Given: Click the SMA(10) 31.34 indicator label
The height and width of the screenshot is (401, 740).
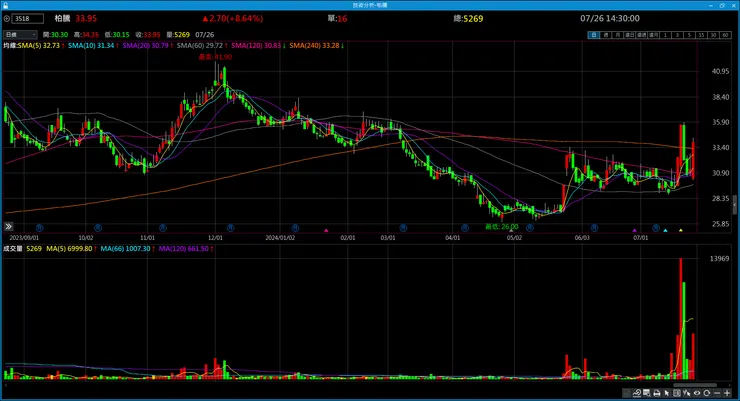Looking at the screenshot, I should (x=91, y=45).
